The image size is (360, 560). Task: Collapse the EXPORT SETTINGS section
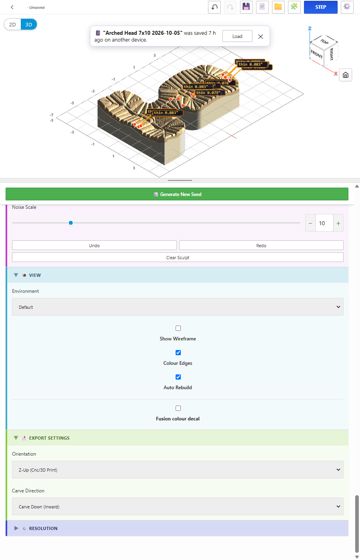point(177,438)
